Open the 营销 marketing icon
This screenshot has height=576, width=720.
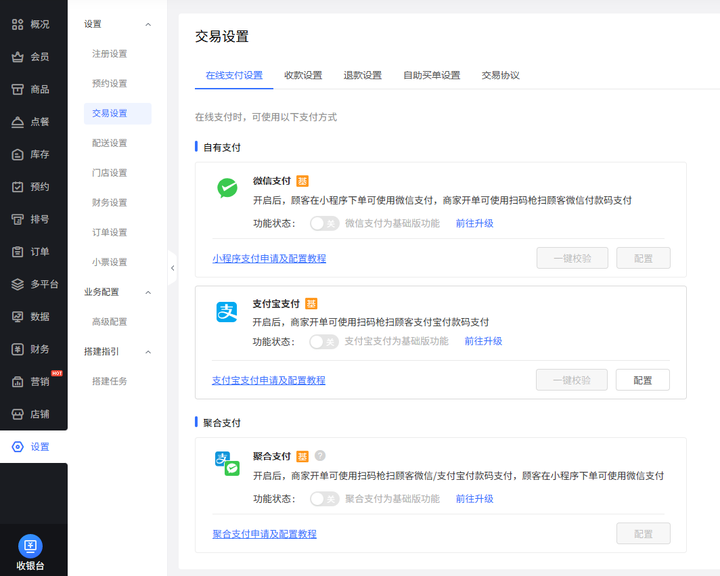tap(17, 382)
